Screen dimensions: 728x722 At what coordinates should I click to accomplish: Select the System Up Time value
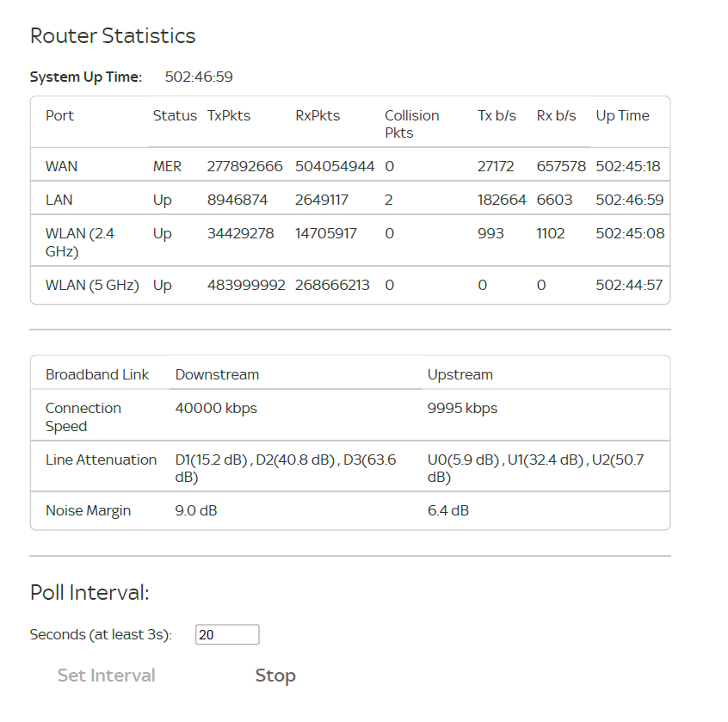click(199, 77)
